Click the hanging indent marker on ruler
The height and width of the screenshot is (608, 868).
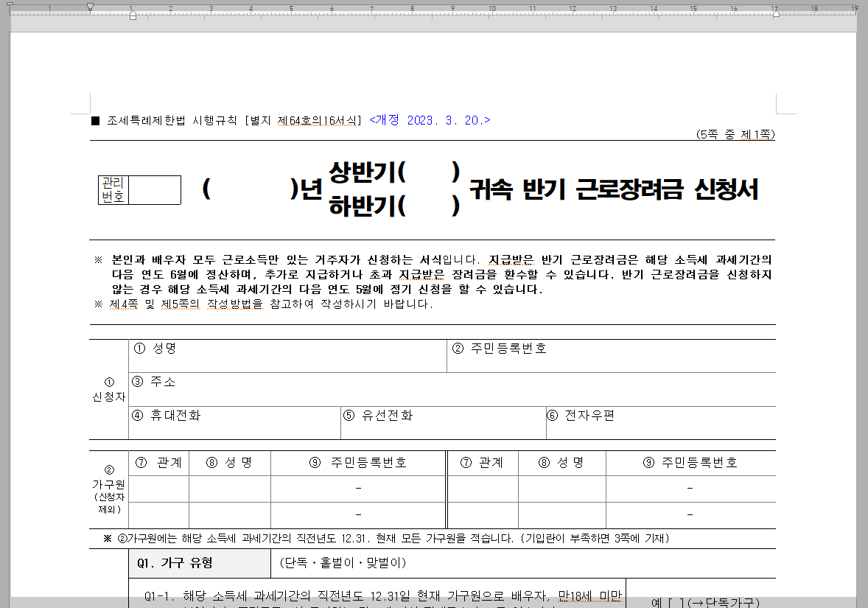click(x=133, y=15)
